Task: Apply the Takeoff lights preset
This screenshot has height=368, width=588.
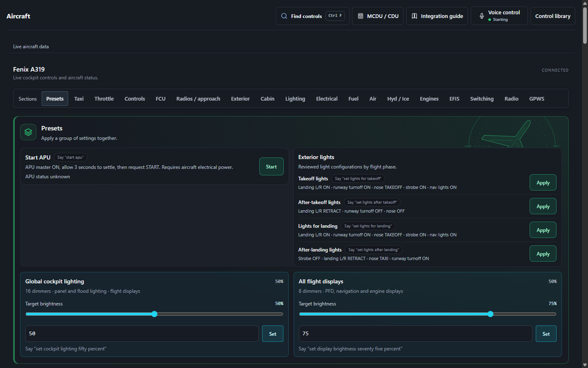Action: [x=543, y=182]
